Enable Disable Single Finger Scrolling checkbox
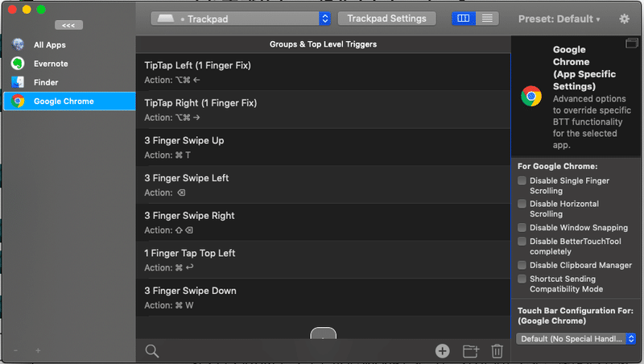This screenshot has height=364, width=644. click(x=522, y=180)
